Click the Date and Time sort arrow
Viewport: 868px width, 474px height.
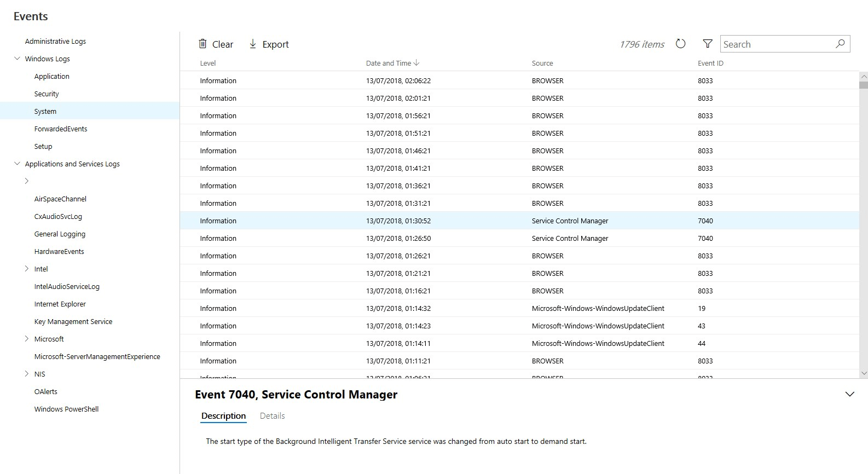click(x=416, y=63)
